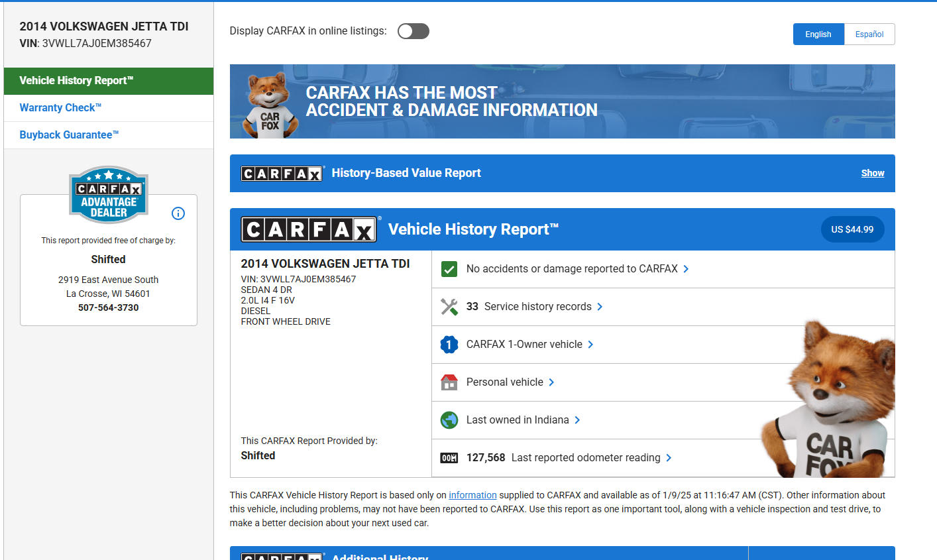Screen dimensions: 937x560
Task: Click sidebar VIN 3VWLL7AJ0EM385467
Action: click(97, 44)
